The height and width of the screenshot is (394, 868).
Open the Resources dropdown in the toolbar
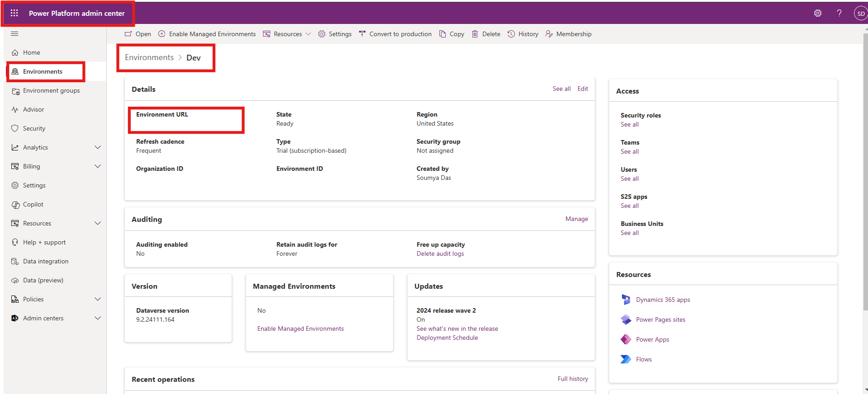pyautogui.click(x=287, y=34)
